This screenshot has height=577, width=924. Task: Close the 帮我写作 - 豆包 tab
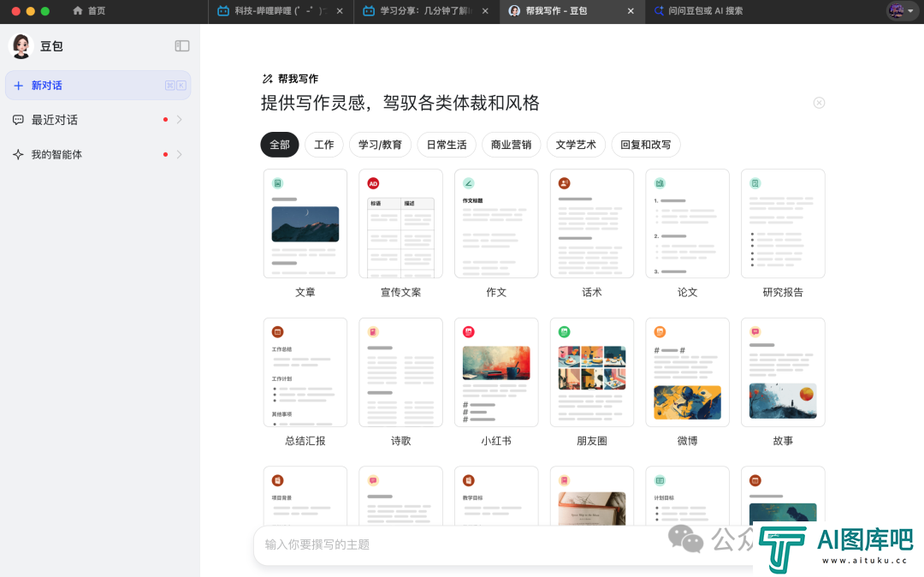click(631, 10)
